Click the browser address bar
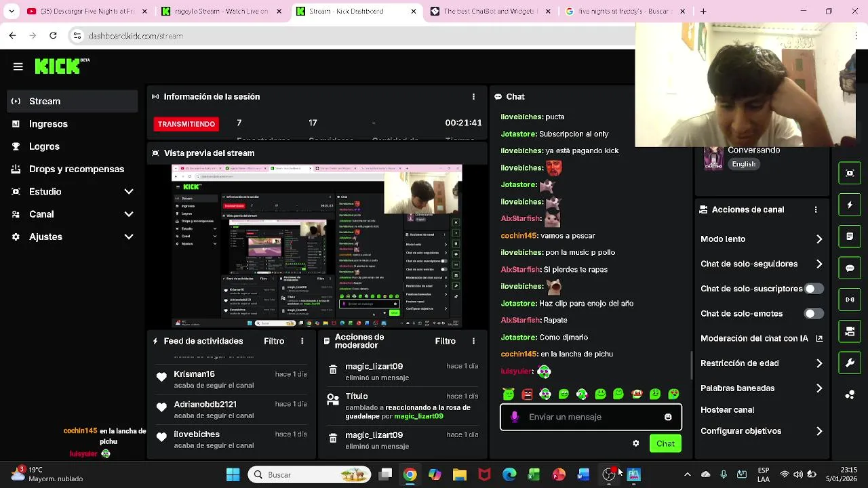 [x=353, y=36]
